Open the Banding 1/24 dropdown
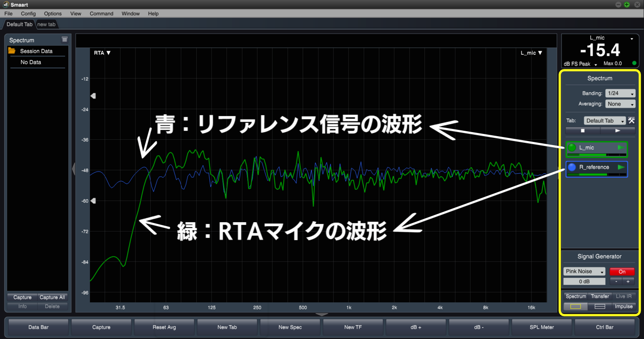This screenshot has width=644, height=339. (620, 94)
